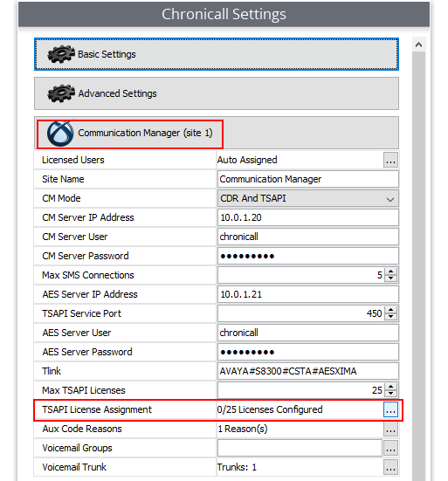Click the AES Server User field
The width and height of the screenshot is (448, 481).
308,333
